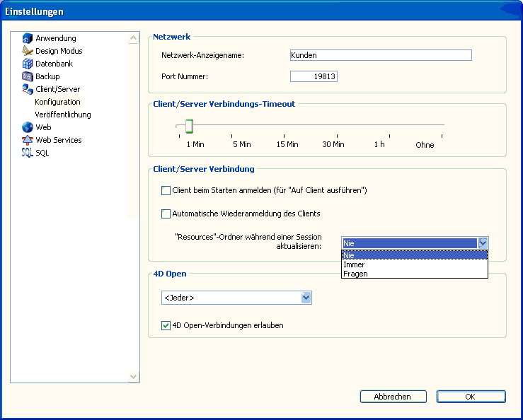
Task: Expand the '<Jeder>' combo box
Action: pos(306,298)
